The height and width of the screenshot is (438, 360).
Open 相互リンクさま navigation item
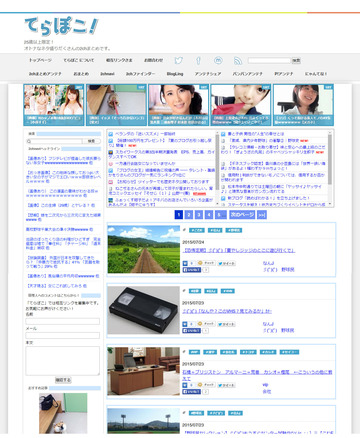coord(119,60)
